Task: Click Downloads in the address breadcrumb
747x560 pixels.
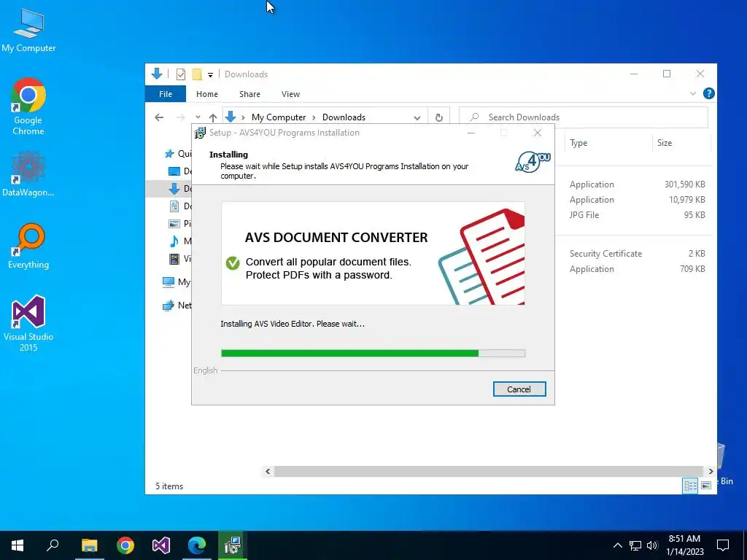Action: coord(344,117)
